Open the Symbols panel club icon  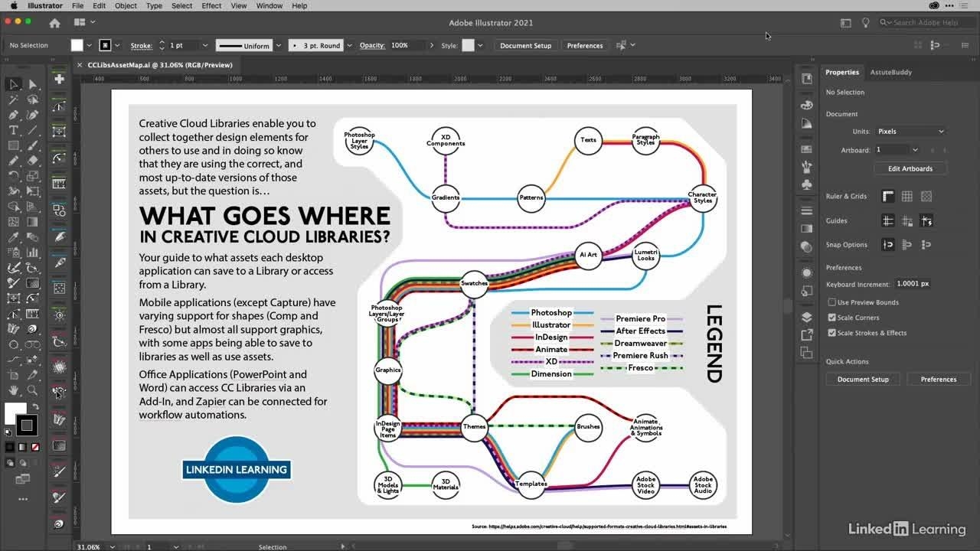click(x=806, y=184)
